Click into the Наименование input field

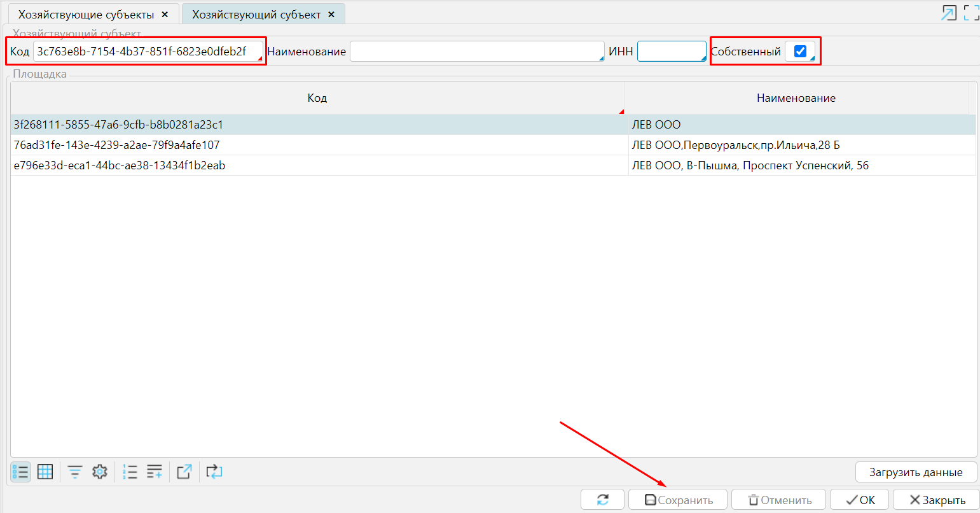[x=476, y=52]
